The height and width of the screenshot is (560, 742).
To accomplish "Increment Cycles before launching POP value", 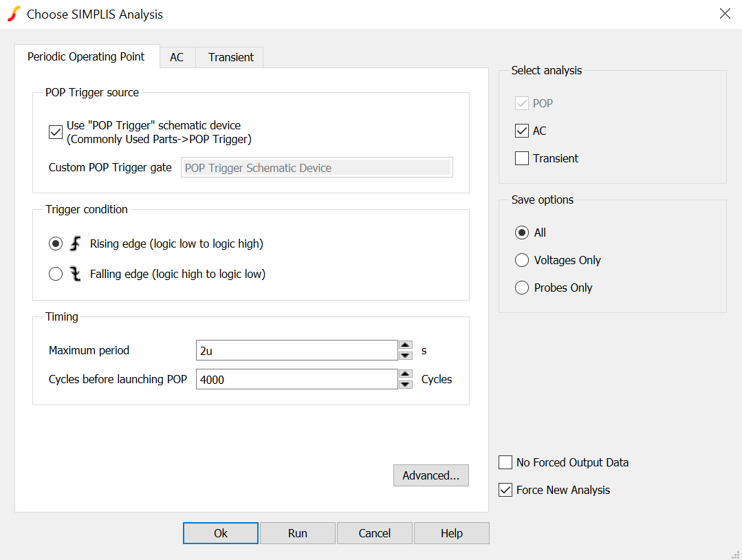I will click(x=406, y=374).
